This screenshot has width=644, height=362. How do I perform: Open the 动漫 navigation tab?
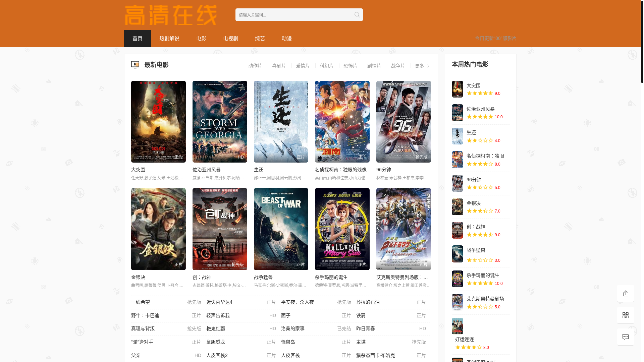pyautogui.click(x=287, y=39)
